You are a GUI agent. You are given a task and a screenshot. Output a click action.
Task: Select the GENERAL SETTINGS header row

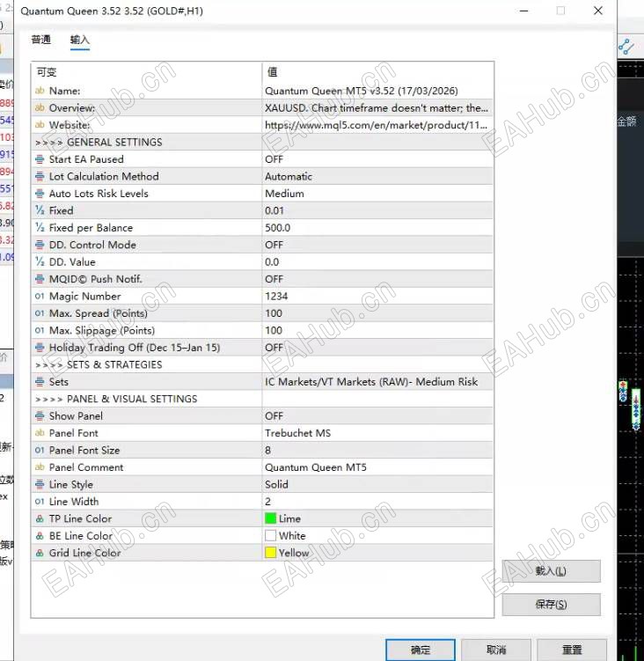click(262, 142)
